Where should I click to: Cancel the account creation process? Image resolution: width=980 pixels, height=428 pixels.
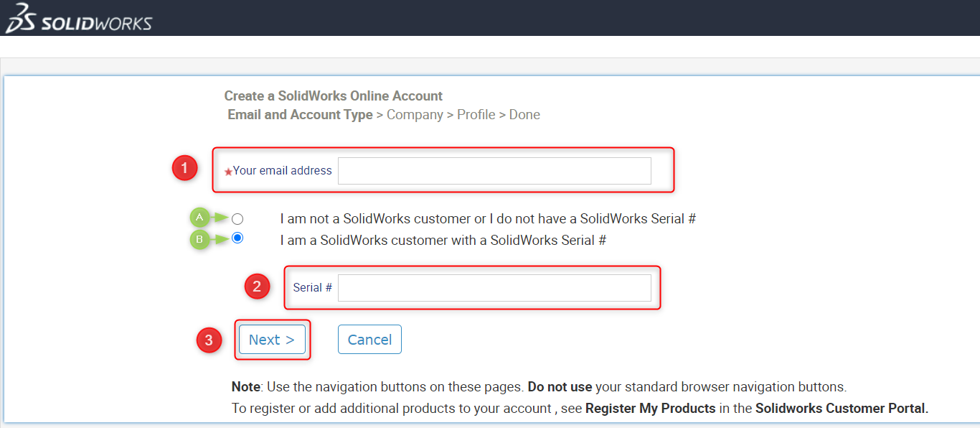(x=369, y=339)
